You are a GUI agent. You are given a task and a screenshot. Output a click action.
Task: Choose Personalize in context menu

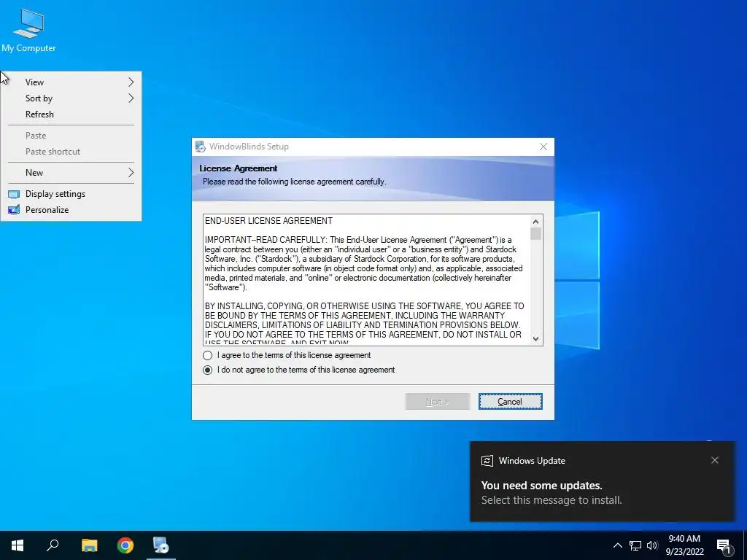point(71,210)
